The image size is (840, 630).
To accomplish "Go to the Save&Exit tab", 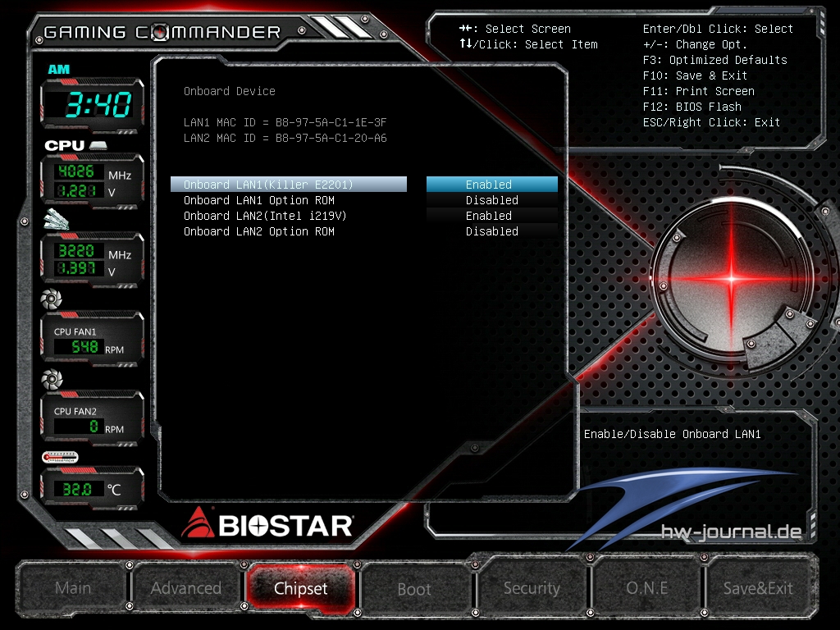I will click(x=757, y=588).
